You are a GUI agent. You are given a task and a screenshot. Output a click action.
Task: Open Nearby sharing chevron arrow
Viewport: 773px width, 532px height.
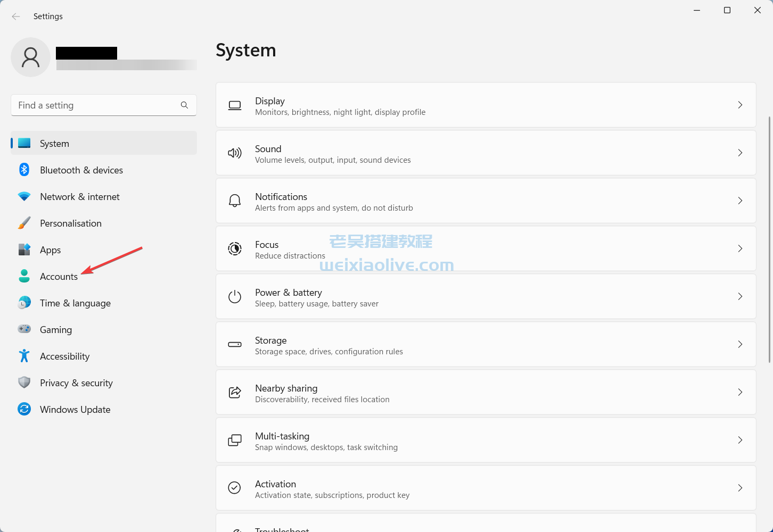[x=740, y=392]
